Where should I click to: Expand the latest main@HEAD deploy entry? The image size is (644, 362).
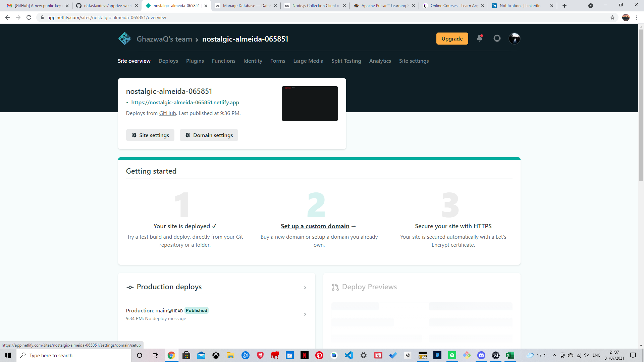click(305, 314)
